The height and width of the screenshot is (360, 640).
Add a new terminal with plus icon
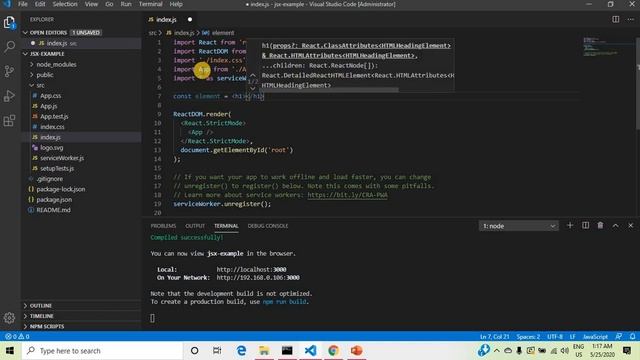point(570,225)
